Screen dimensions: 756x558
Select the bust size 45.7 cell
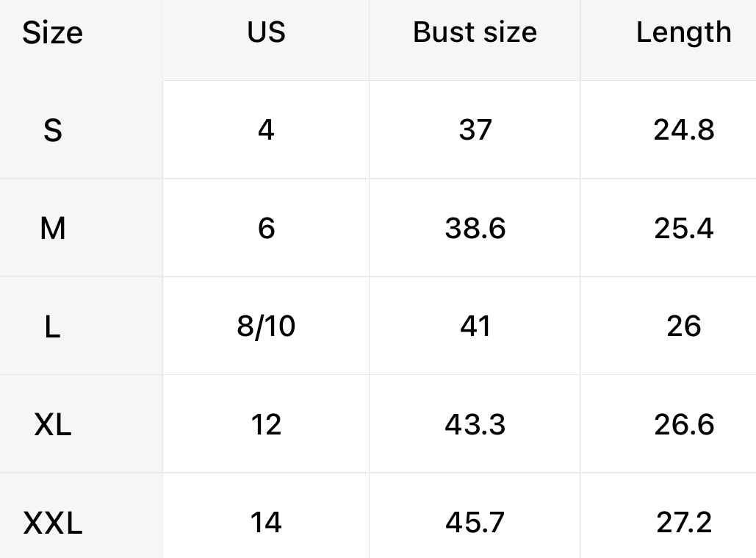click(x=475, y=523)
